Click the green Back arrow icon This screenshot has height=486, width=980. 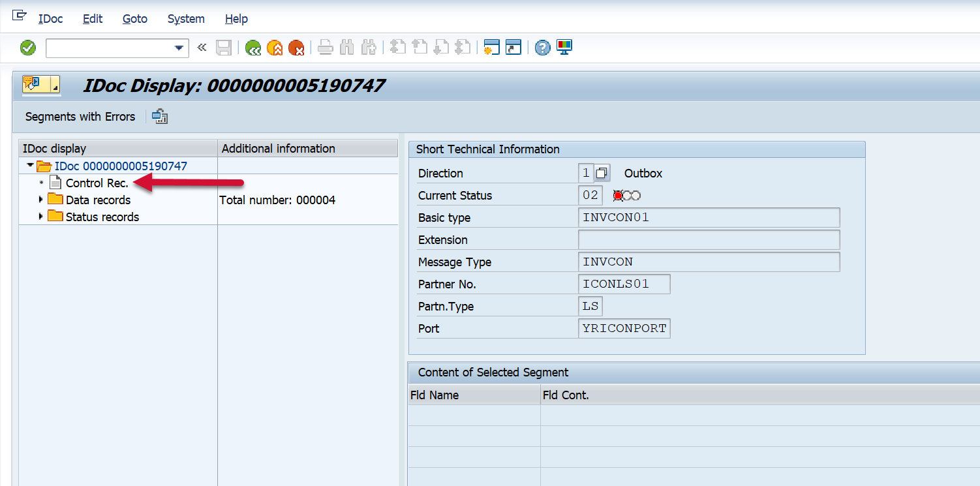point(253,48)
